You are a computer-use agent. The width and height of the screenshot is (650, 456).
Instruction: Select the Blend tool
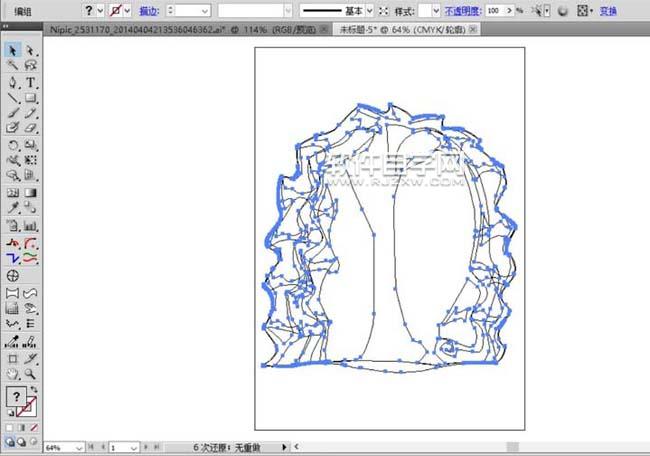(x=30, y=207)
